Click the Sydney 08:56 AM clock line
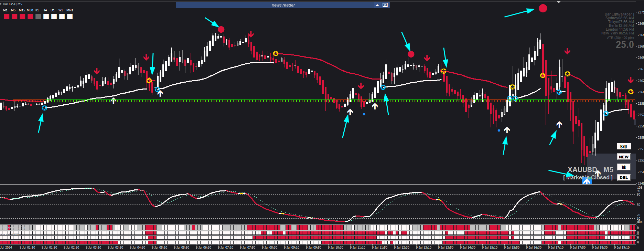This screenshot has height=251, width=644. point(620,18)
